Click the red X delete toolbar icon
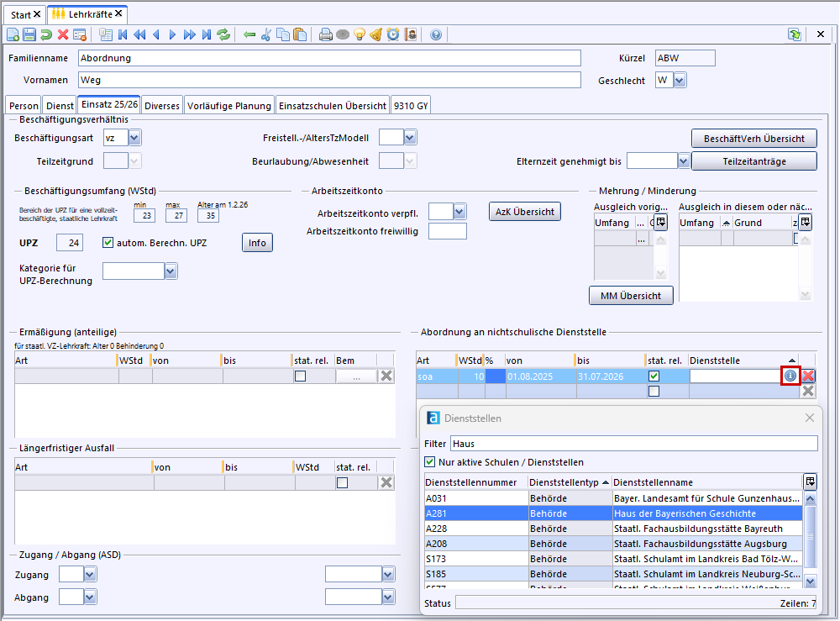 [63, 34]
